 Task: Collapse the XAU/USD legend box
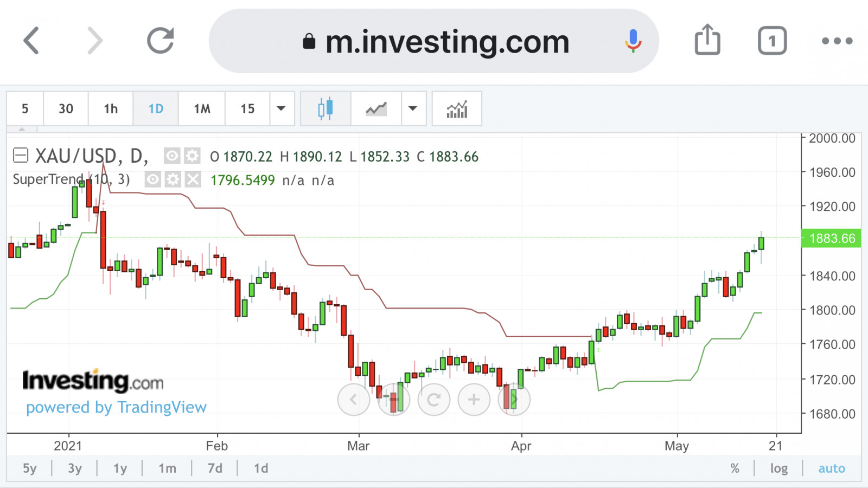coord(21,156)
